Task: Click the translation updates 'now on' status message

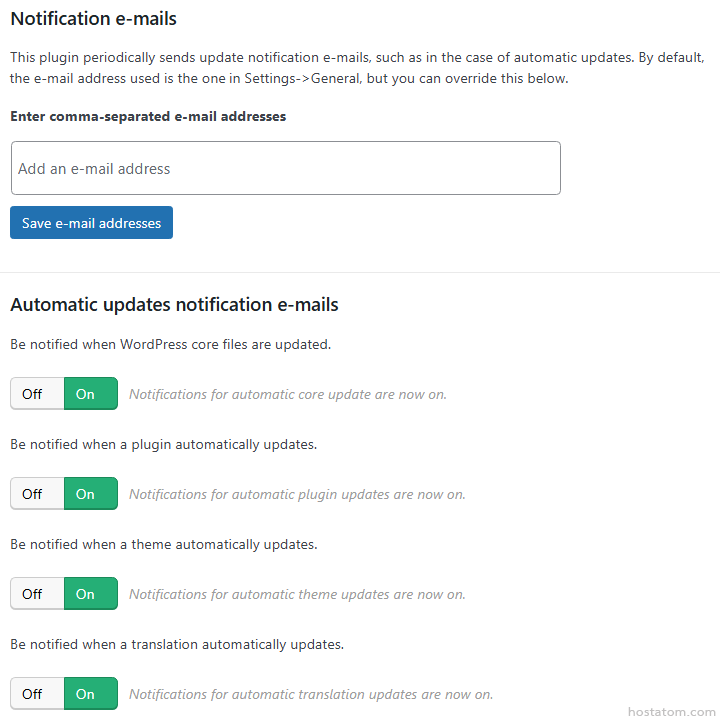Action: click(x=310, y=694)
